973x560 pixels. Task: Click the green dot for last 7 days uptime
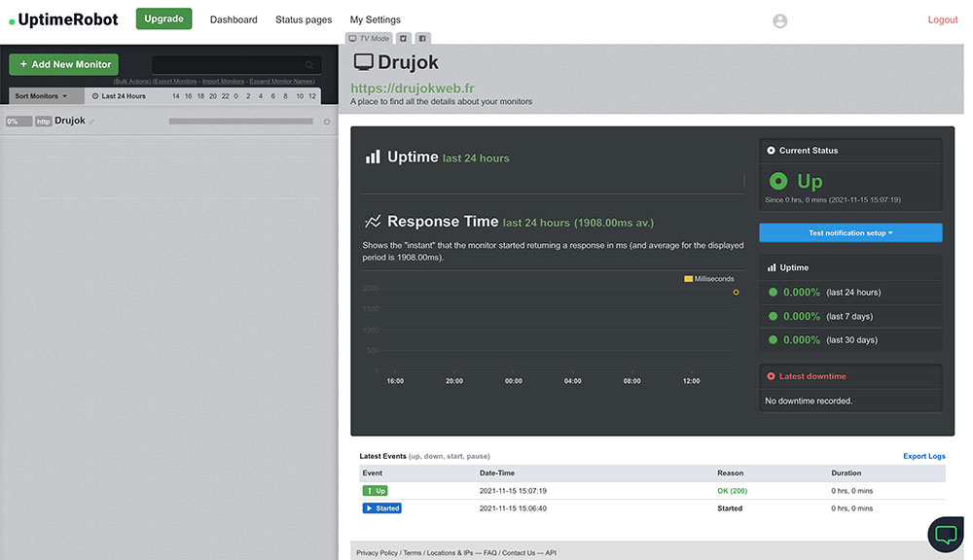tap(773, 316)
